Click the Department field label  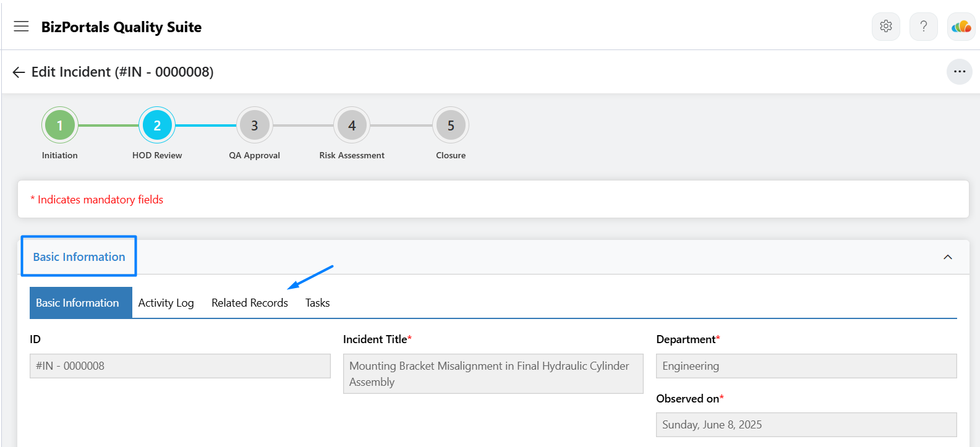pos(688,339)
